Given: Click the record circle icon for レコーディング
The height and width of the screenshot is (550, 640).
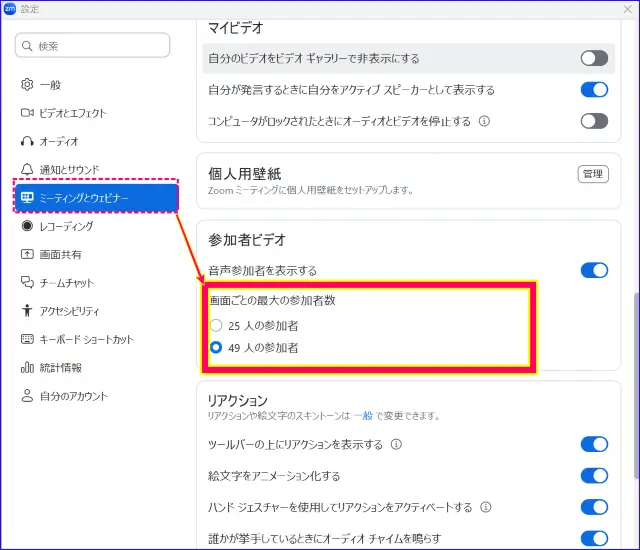Looking at the screenshot, I should pyautogui.click(x=27, y=226).
